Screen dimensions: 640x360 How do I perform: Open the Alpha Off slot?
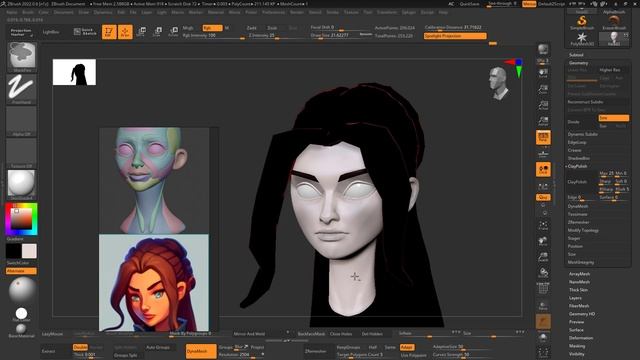tap(21, 121)
